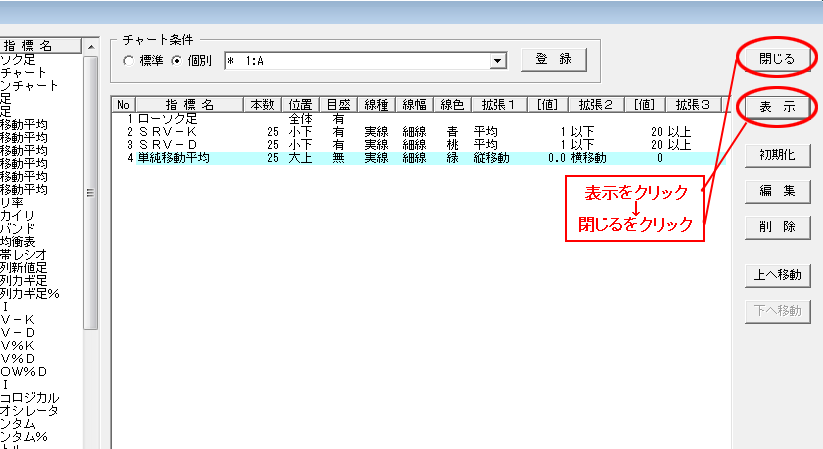Select 帯レシオ in the indicator list
Screen dimensions: 823x449
pos(23,255)
